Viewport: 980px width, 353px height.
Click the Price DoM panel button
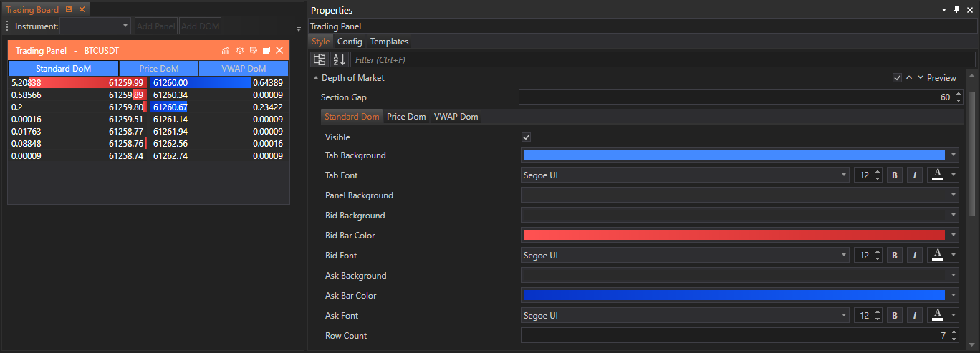click(x=158, y=69)
